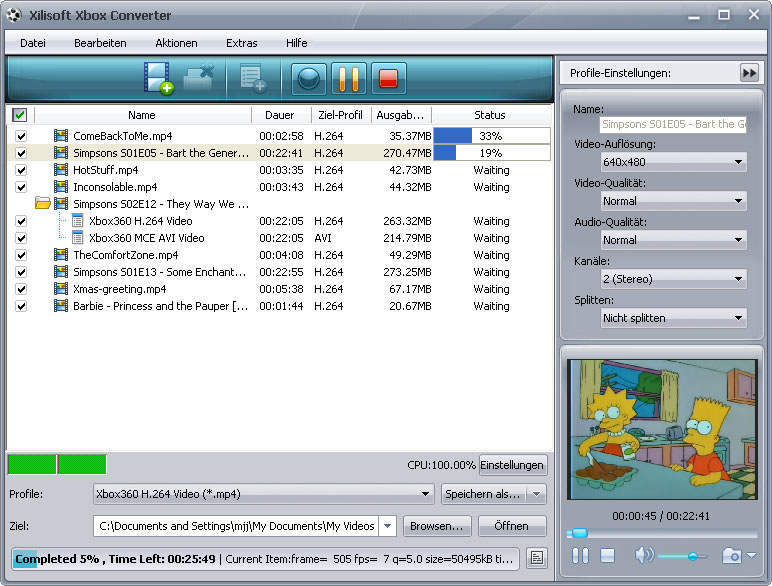Collapse the Profile-Einstellungen panel with double-arrow
The image size is (772, 586).
pos(749,73)
